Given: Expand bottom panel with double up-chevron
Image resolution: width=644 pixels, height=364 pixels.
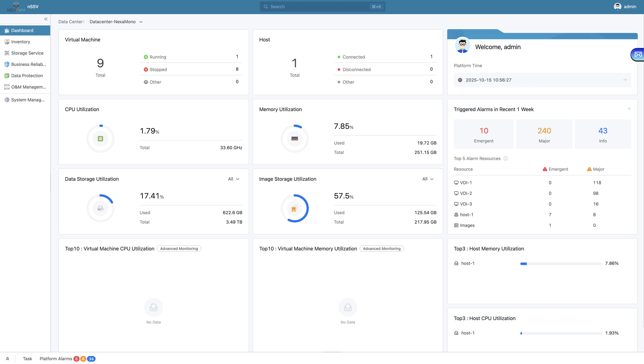Looking at the screenshot, I should coord(8,359).
